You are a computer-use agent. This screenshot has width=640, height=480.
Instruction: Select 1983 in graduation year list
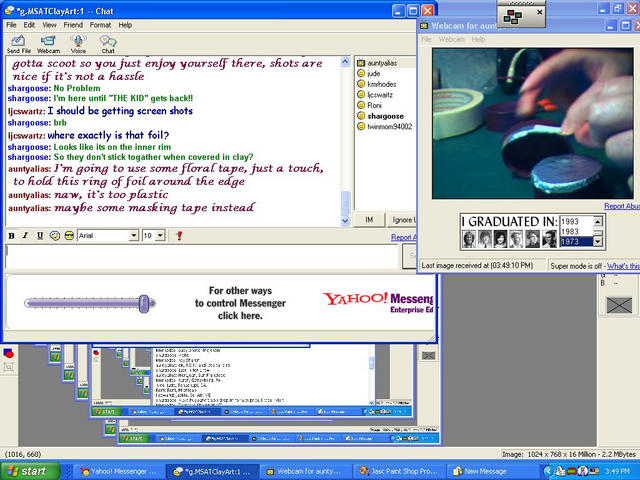coord(577,231)
